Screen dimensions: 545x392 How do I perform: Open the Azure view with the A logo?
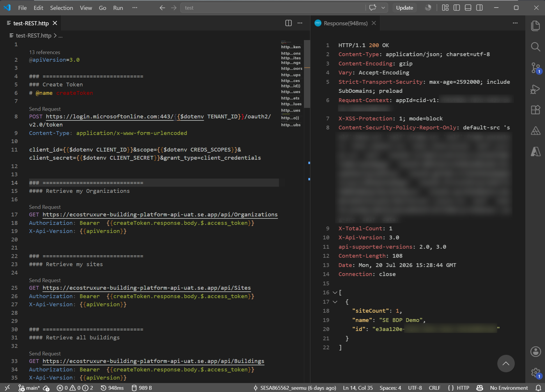(x=535, y=152)
